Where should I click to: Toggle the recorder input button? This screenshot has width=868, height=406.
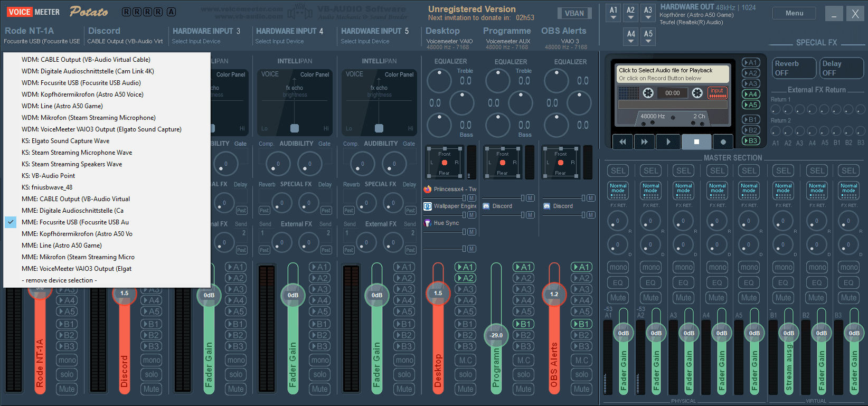pyautogui.click(x=717, y=92)
